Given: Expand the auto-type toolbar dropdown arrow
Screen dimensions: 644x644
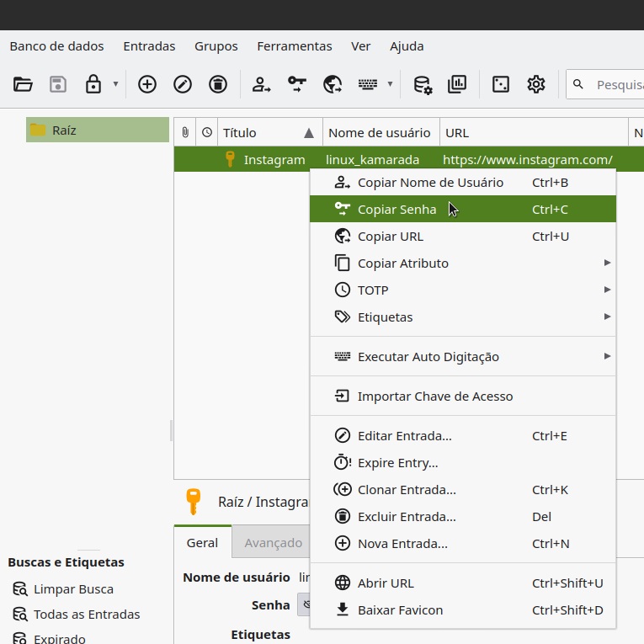Looking at the screenshot, I should click(x=390, y=84).
